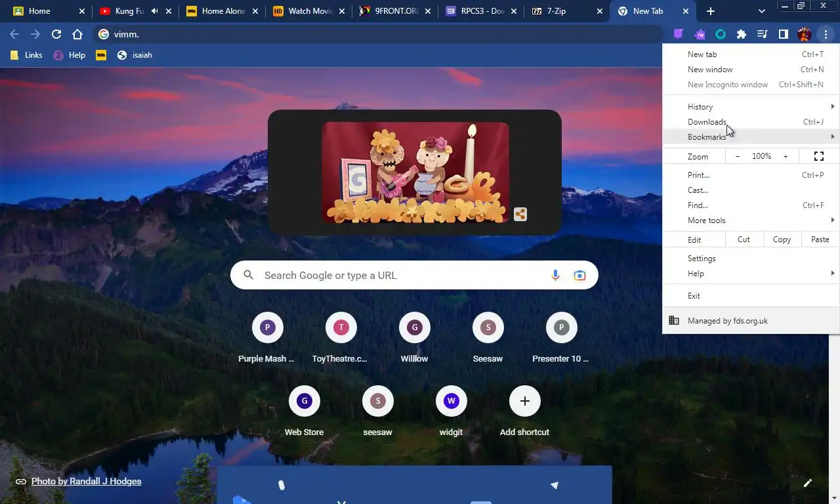
Task: Select Print... in the menu
Action: (751, 175)
